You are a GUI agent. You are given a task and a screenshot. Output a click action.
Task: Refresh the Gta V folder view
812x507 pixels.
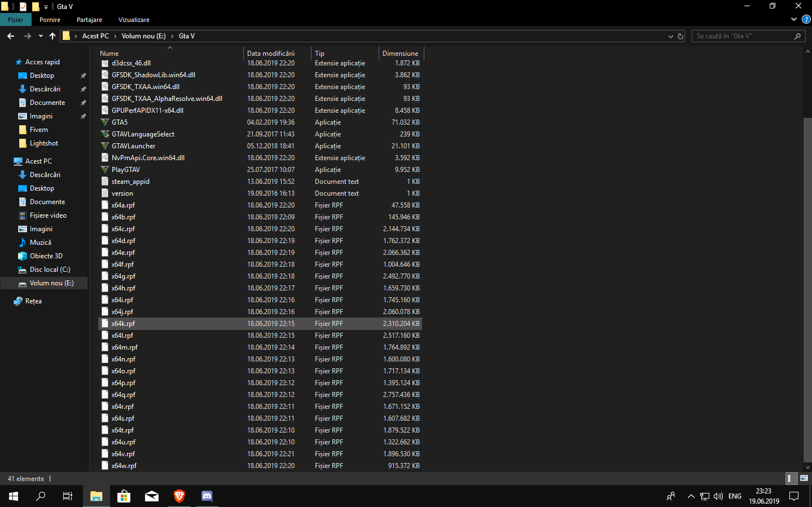[x=681, y=36]
